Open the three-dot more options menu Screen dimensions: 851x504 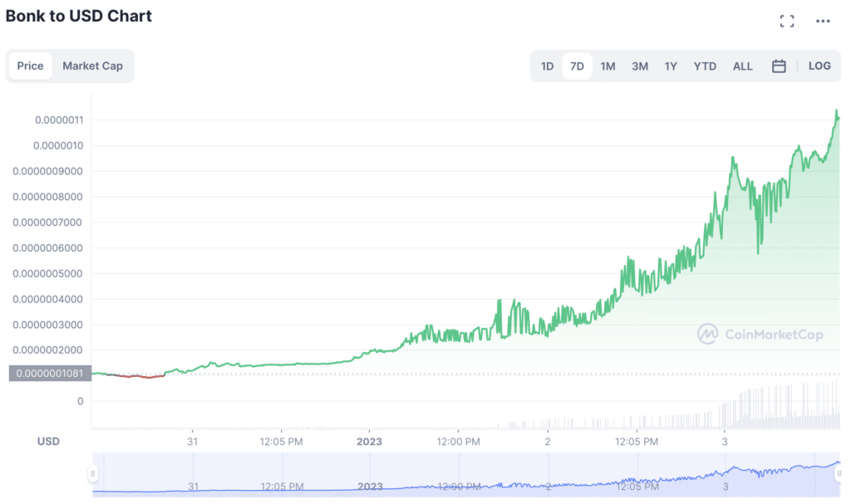(x=823, y=21)
